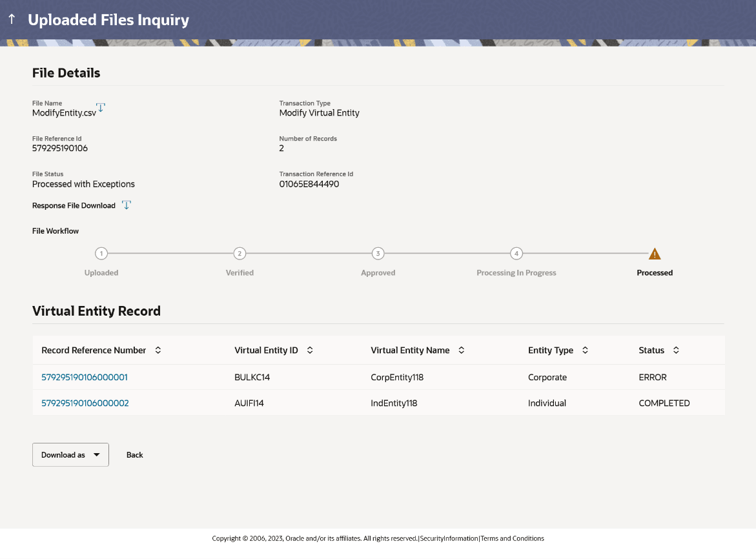Click the warning icon on the Processed step
The height and width of the screenshot is (559, 756).
[x=654, y=254]
